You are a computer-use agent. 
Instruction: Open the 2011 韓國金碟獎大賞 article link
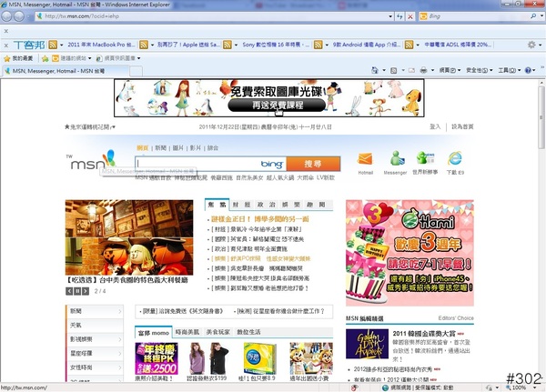coord(424,333)
